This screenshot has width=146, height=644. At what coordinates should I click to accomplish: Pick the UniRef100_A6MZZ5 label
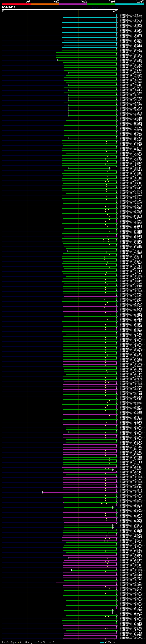point(131,110)
